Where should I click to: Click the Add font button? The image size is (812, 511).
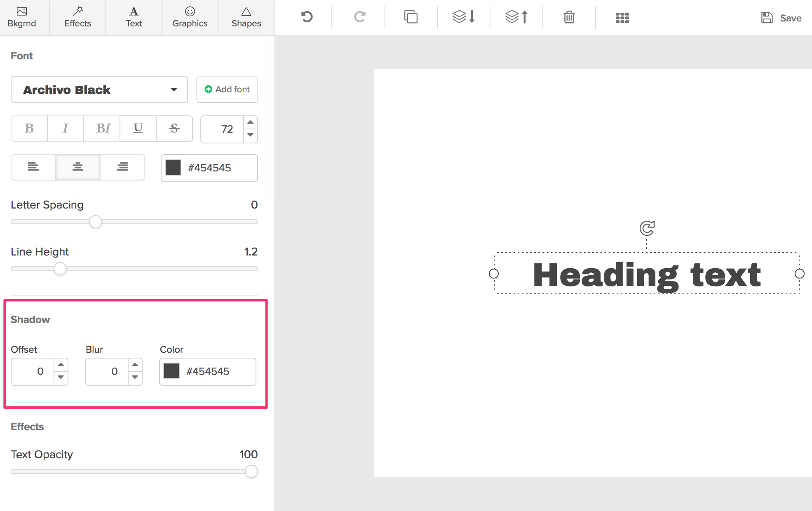227,89
